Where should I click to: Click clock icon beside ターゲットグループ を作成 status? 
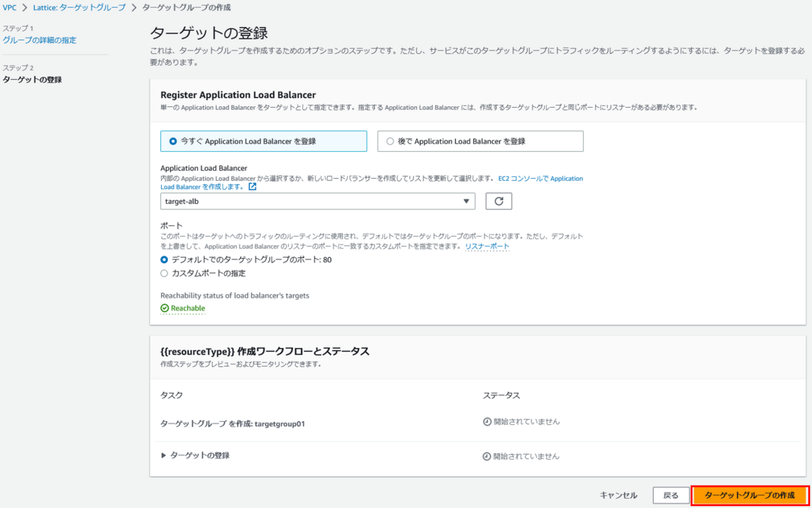pyautogui.click(x=487, y=421)
